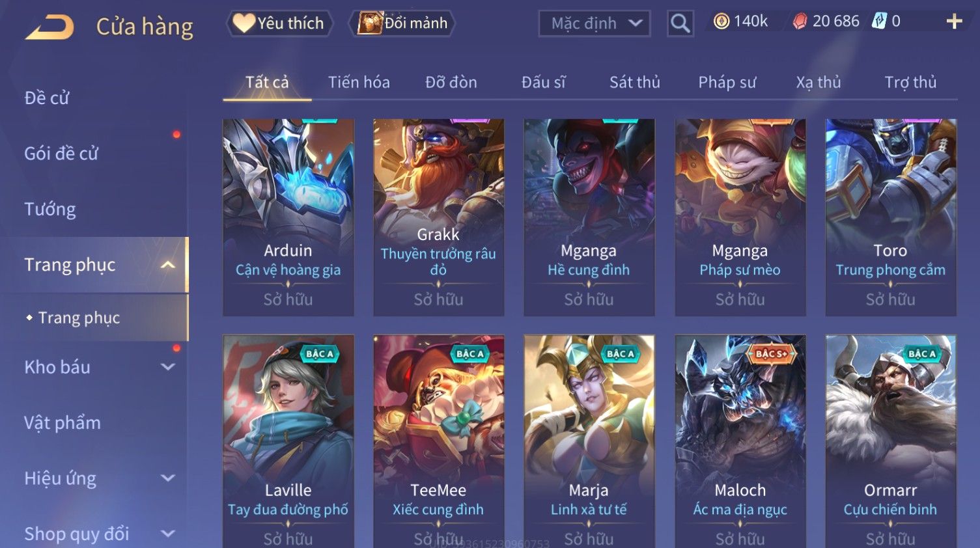The image size is (980, 548).
Task: Expand the Hiệu ứng sidebar section
Action: click(x=168, y=478)
